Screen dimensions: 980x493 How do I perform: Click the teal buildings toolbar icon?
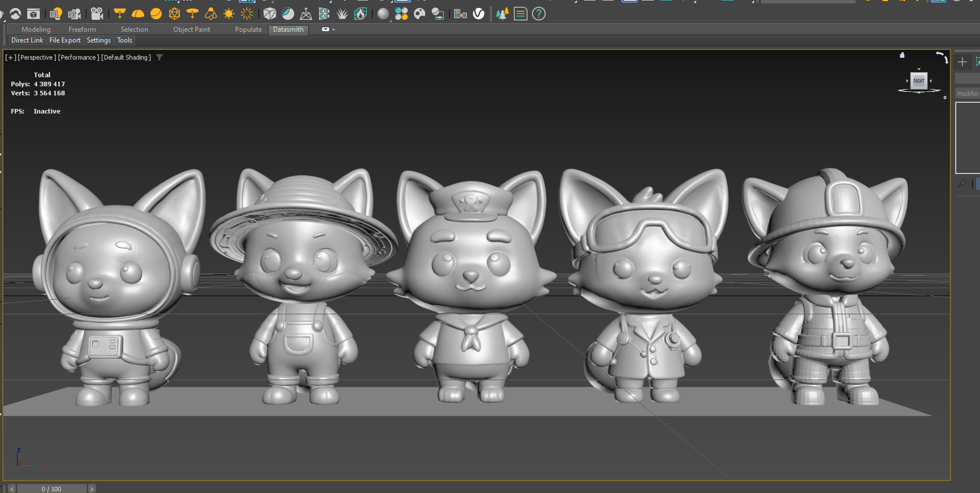coord(460,14)
